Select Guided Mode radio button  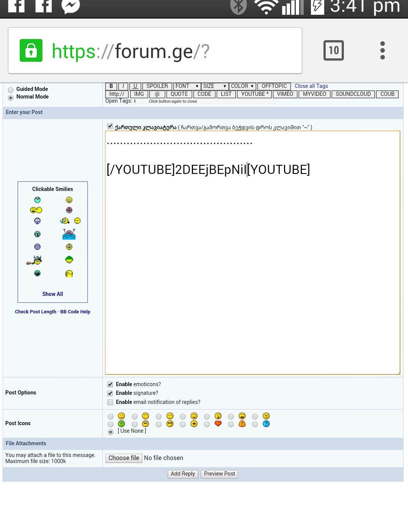coord(11,90)
